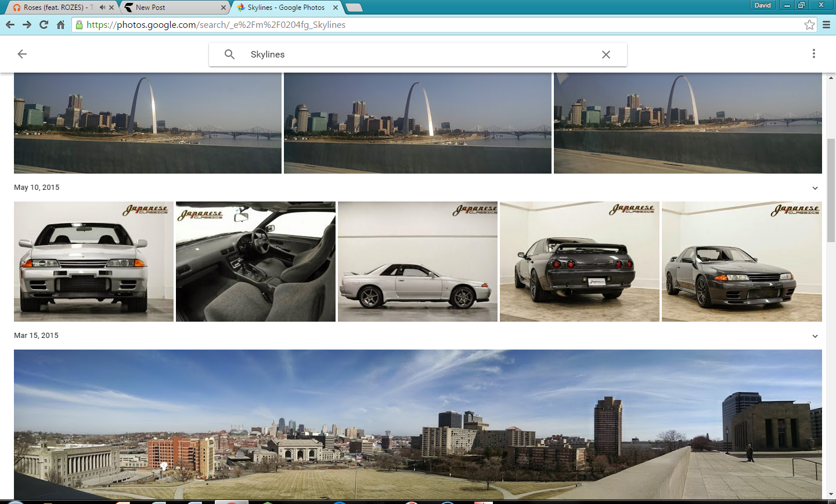Select the Skylines - Google Photos tab

pos(286,8)
